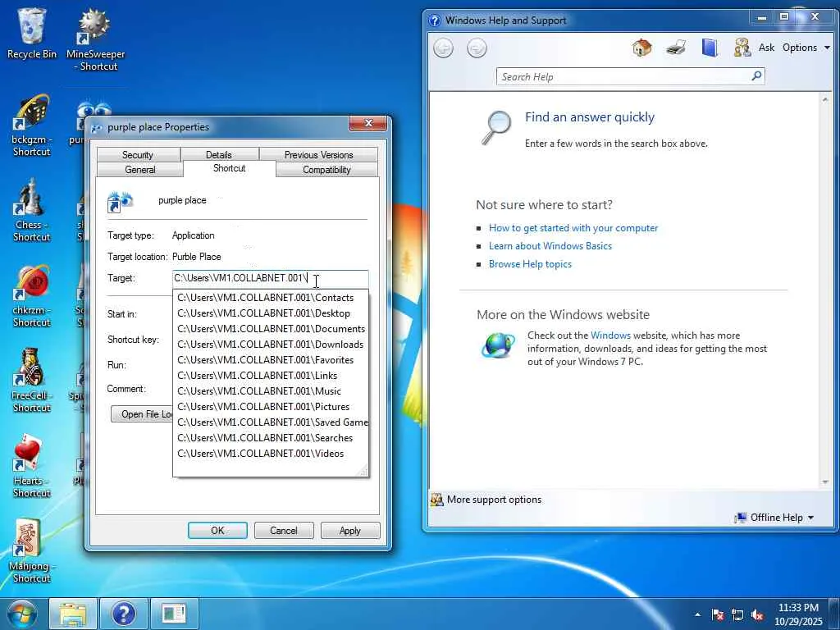Select the chkrzm shortcut desktop icon
This screenshot has height=630, width=840.
tap(32, 295)
